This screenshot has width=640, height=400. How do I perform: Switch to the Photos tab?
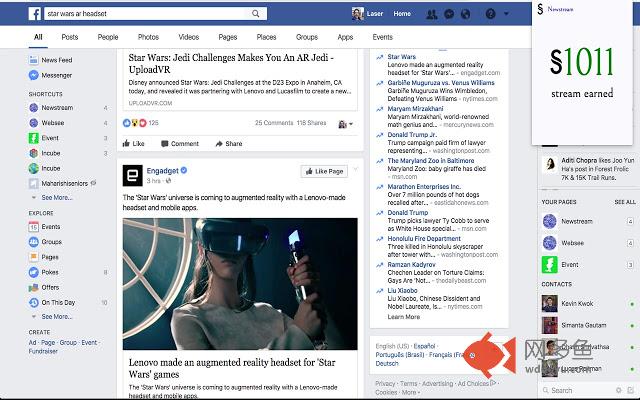coord(148,37)
